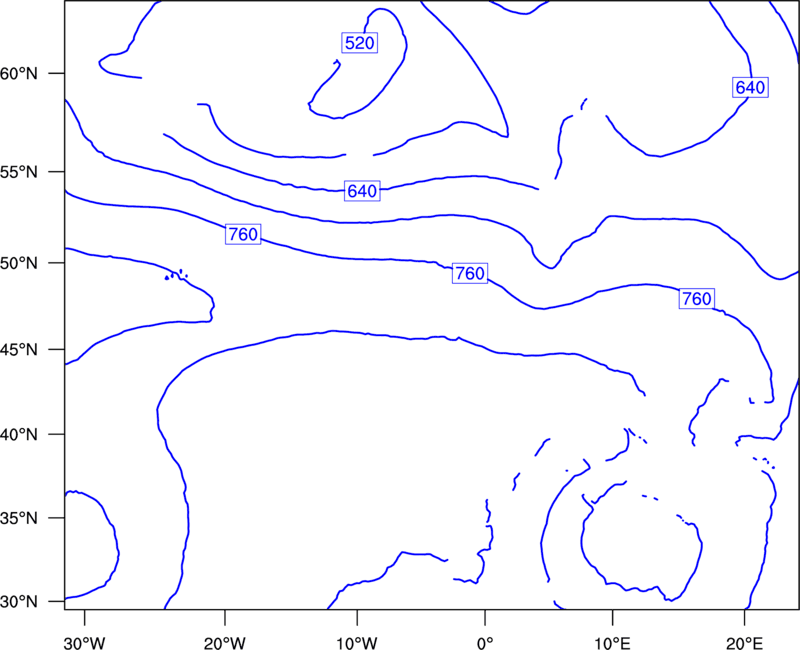Click the 760 contour label near 0° longitude

pos(470,273)
